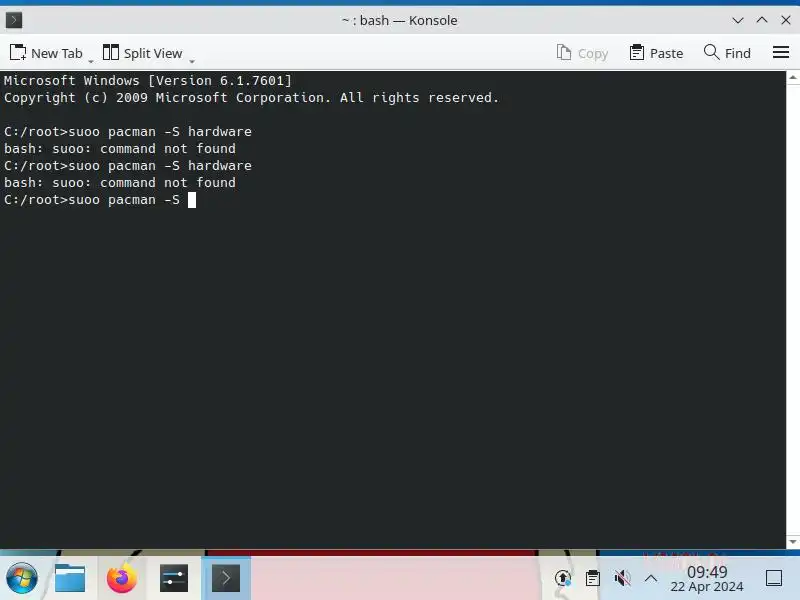Open the Find search bar

click(727, 53)
